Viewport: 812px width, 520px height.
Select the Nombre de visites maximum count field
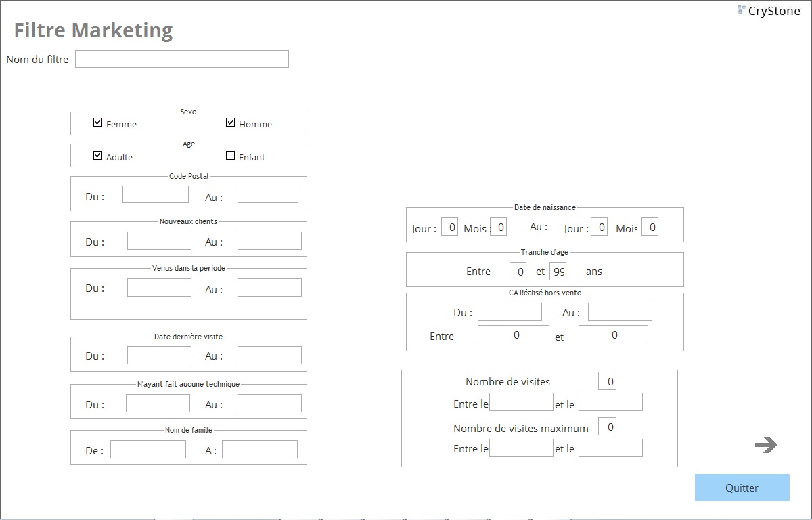607,427
